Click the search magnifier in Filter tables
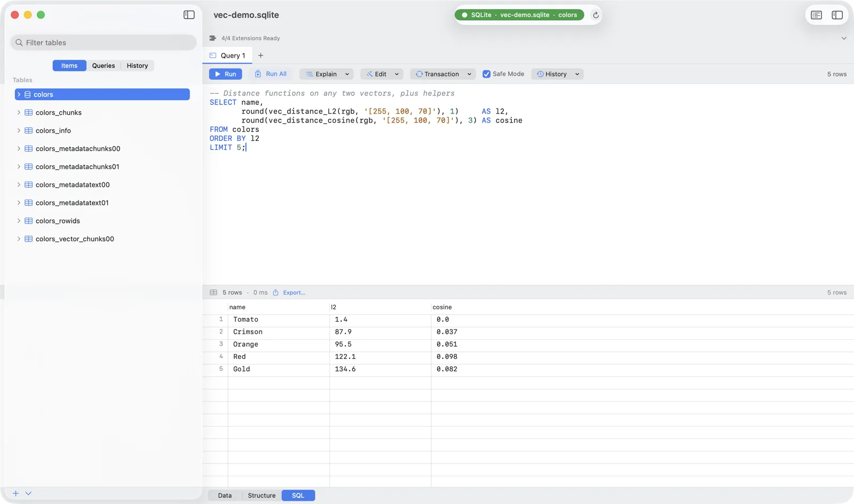This screenshot has width=854, height=504. click(19, 43)
